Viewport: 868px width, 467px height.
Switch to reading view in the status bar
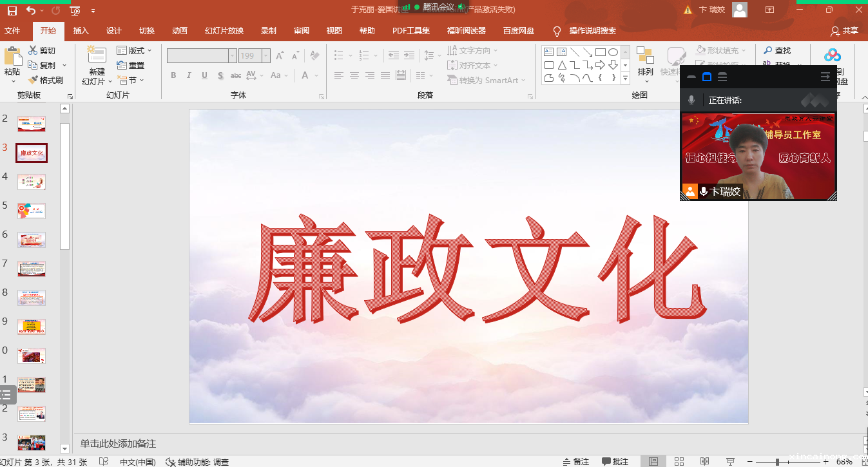(x=704, y=461)
